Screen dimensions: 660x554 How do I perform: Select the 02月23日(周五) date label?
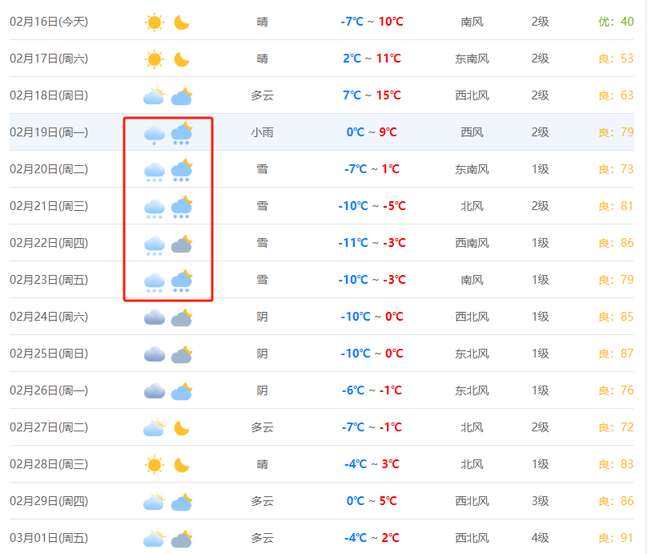[49, 280]
